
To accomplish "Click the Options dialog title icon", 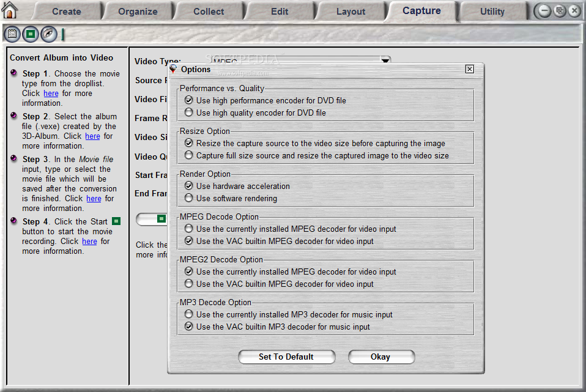I will click(x=173, y=69).
